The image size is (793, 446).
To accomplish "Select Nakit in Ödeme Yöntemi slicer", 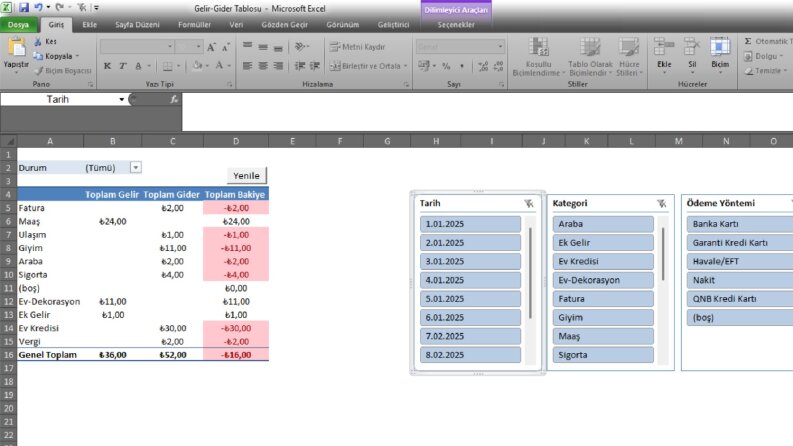I will pyautogui.click(x=740, y=280).
